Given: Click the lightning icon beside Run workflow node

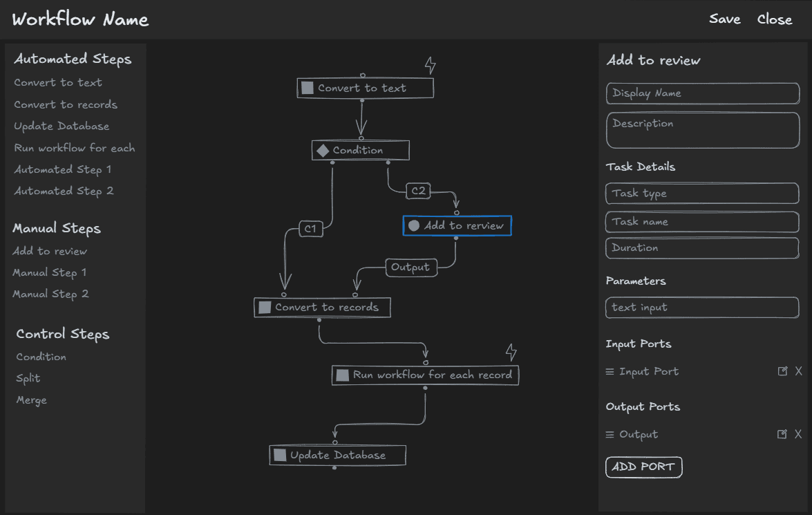Looking at the screenshot, I should [511, 352].
